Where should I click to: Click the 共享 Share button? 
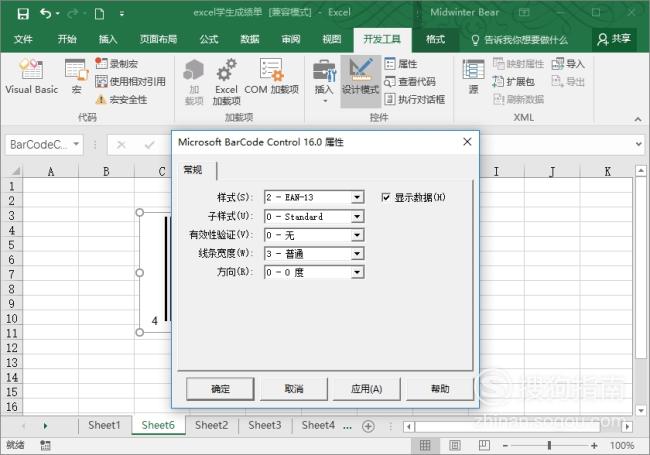(x=614, y=39)
